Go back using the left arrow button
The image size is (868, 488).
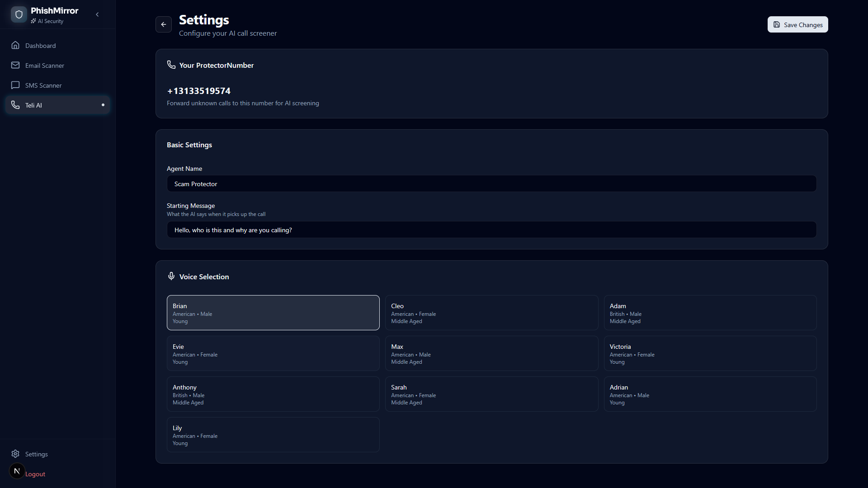coord(164,24)
